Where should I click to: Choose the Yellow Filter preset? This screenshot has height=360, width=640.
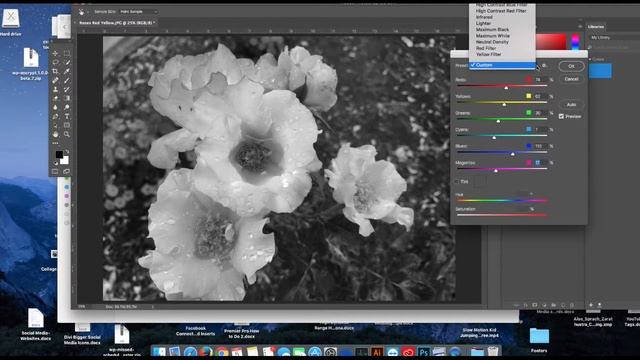tap(501, 54)
